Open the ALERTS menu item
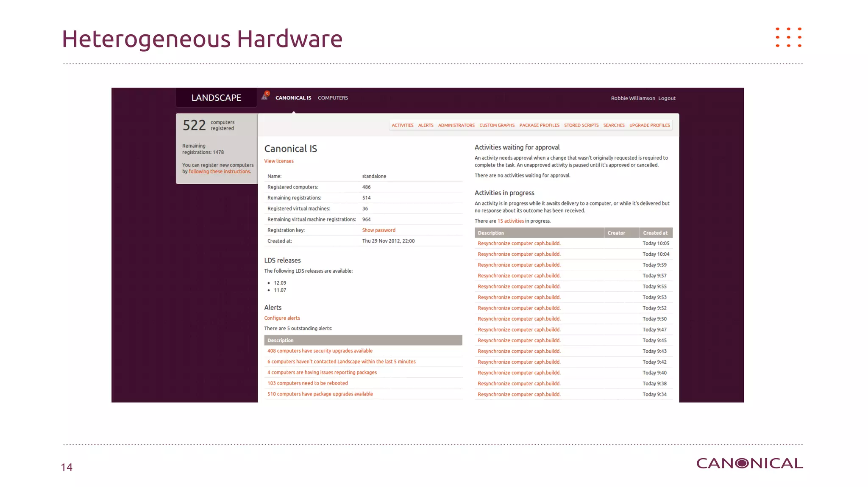Image resolution: width=868 pixels, height=487 pixels. coord(426,125)
